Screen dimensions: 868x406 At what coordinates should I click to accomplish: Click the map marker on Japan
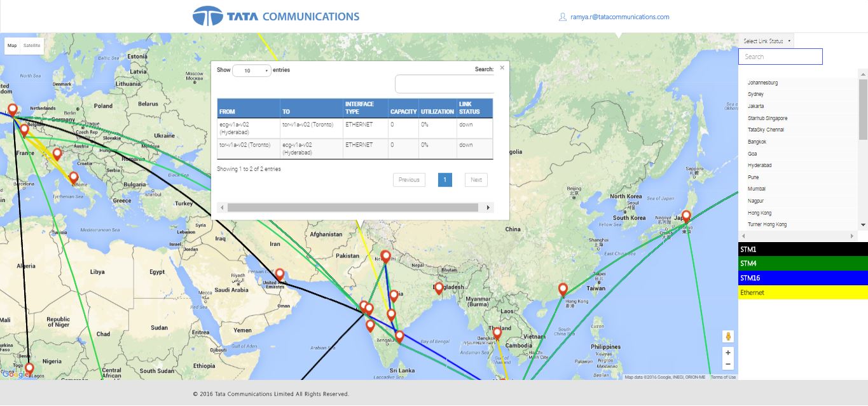pos(685,216)
